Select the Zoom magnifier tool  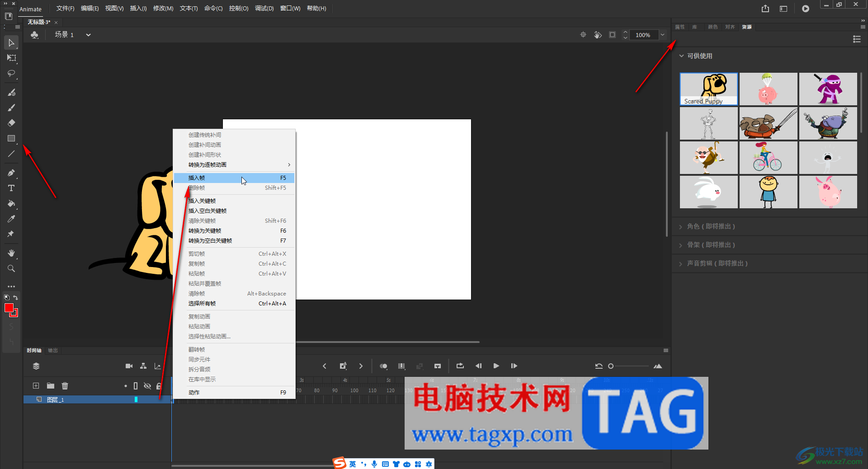[x=11, y=268]
